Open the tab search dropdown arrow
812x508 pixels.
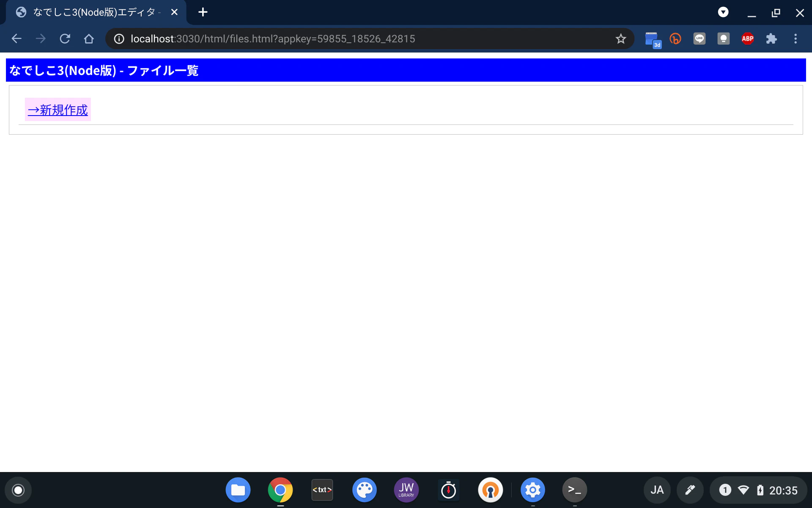(x=723, y=12)
